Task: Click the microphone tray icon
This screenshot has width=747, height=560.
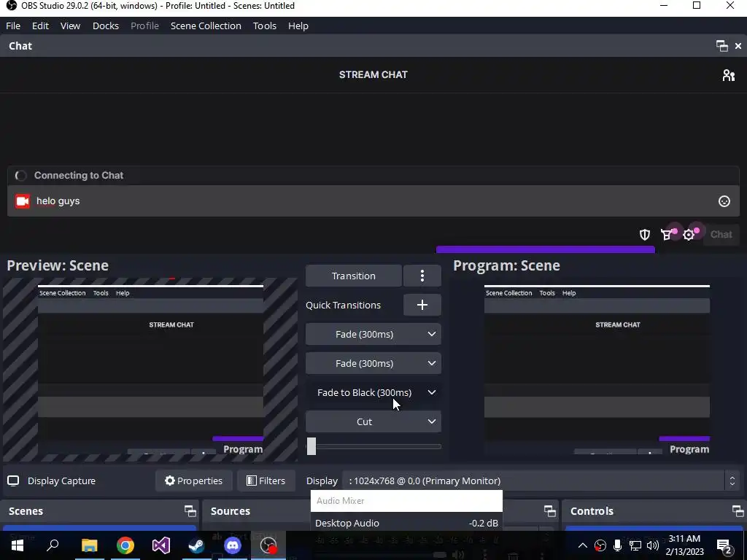Action: [x=617, y=545]
